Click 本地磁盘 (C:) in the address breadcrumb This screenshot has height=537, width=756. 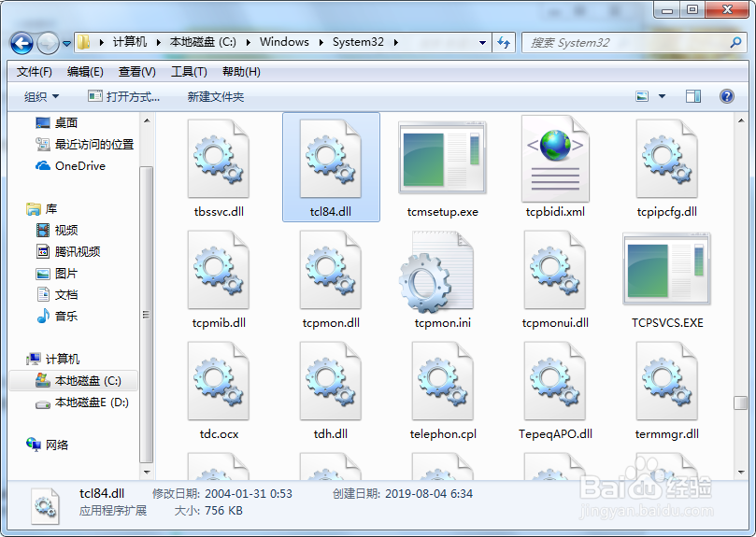coord(203,42)
